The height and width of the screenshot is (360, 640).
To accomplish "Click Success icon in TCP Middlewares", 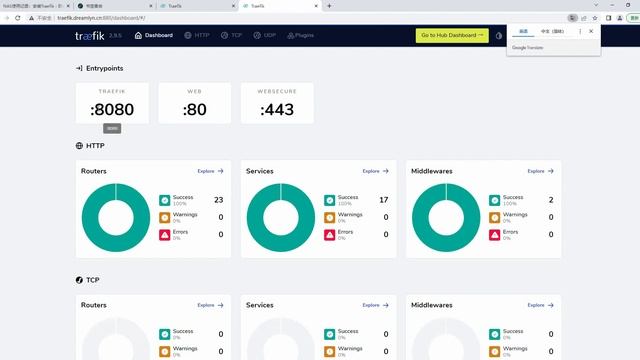I will pos(494,334).
